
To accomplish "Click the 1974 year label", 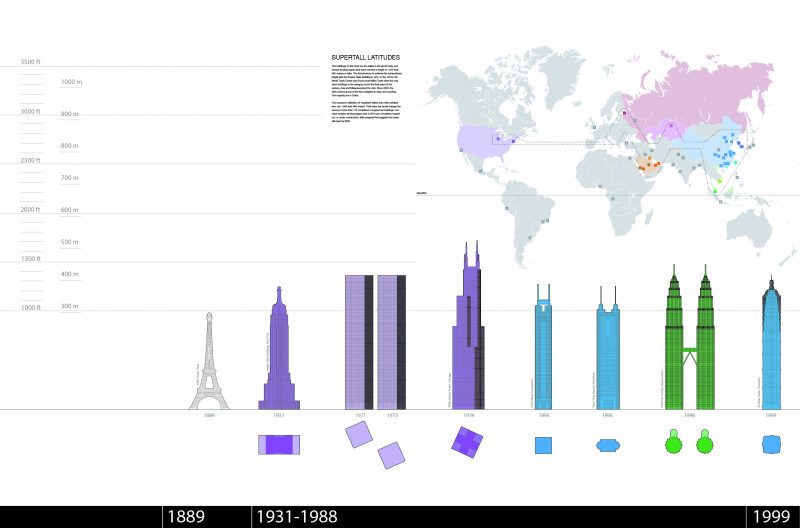I will pyautogui.click(x=469, y=416).
